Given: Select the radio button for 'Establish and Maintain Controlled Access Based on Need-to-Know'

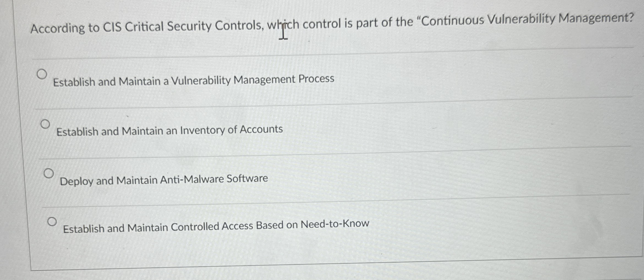Looking at the screenshot, I should coord(52,221).
